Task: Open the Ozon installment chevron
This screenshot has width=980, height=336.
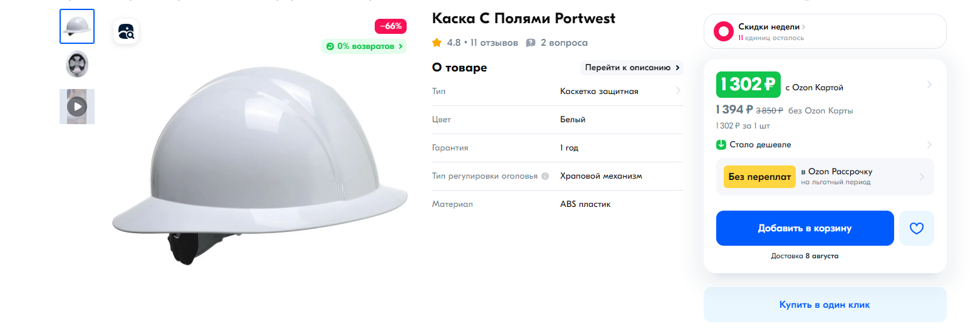Action: click(922, 177)
